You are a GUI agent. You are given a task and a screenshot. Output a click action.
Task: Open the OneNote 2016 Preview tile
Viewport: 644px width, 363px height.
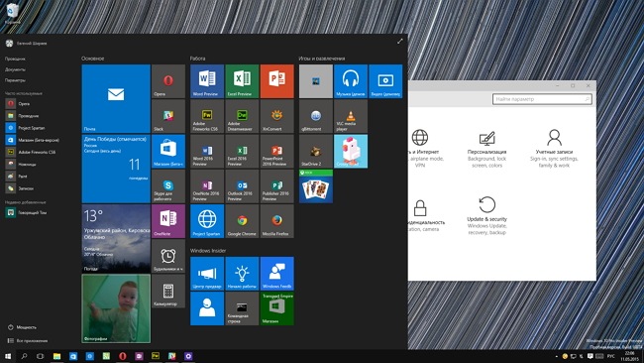207,185
